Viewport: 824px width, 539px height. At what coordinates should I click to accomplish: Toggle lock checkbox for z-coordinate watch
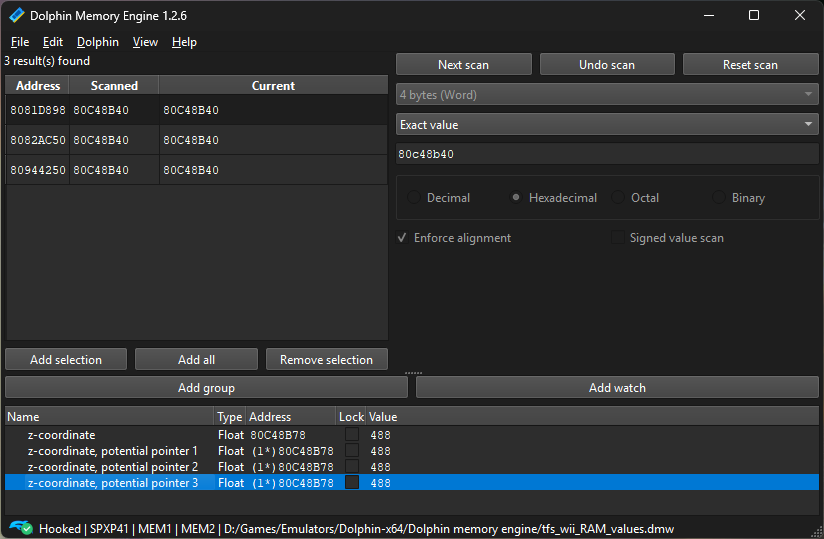coord(352,434)
